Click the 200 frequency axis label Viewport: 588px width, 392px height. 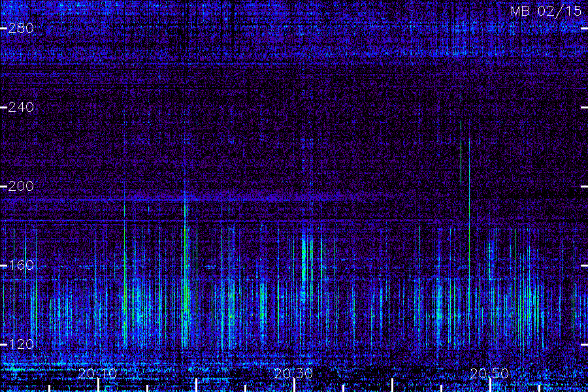pyautogui.click(x=21, y=186)
